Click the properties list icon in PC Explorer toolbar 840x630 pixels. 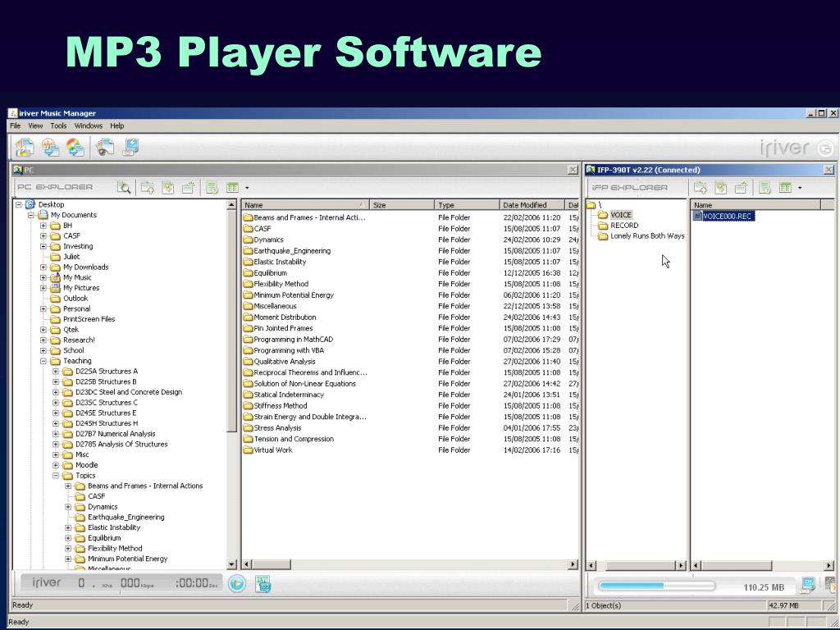[x=212, y=188]
